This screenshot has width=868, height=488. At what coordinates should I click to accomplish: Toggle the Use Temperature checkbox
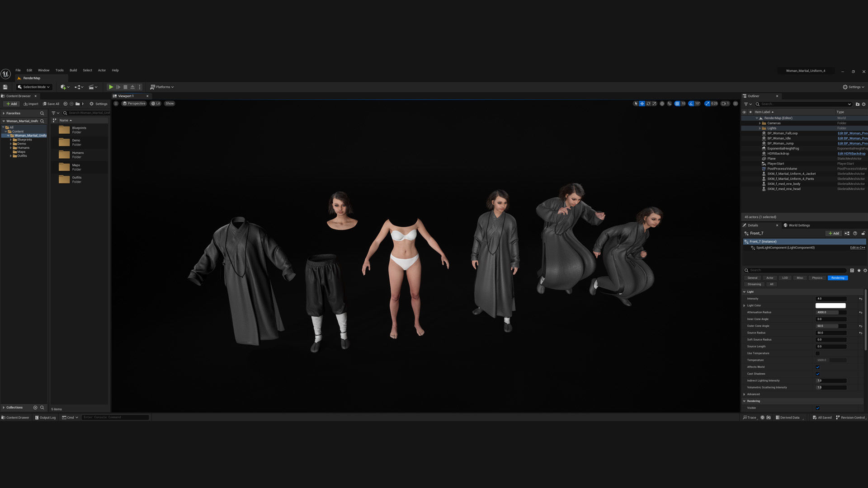click(x=817, y=353)
